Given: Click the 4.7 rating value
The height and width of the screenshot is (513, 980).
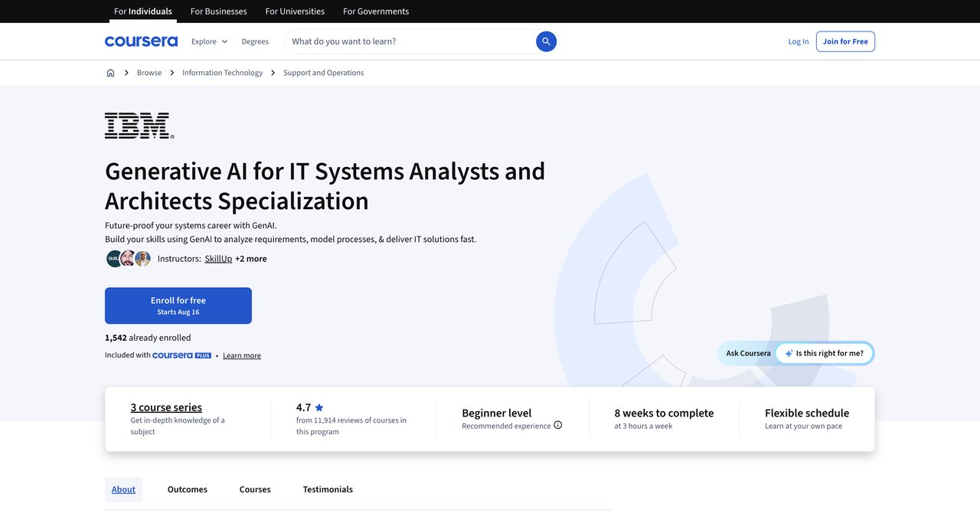Looking at the screenshot, I should (x=303, y=407).
